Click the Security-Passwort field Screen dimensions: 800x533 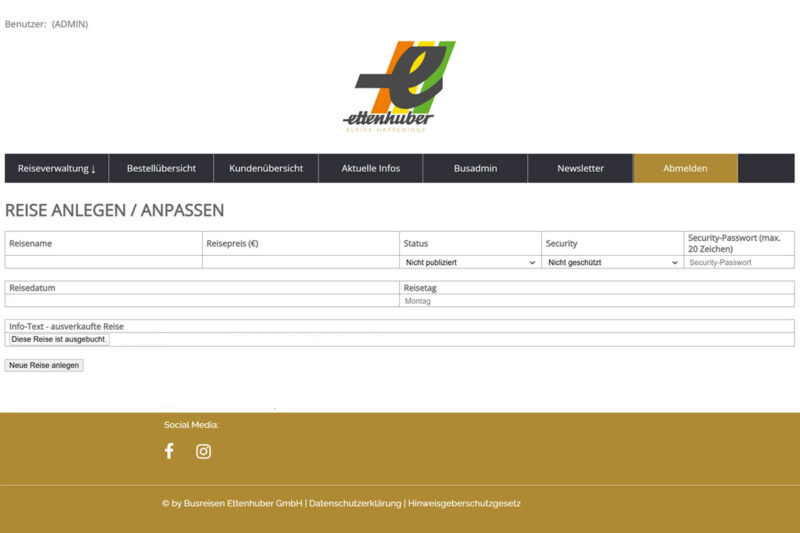[739, 262]
